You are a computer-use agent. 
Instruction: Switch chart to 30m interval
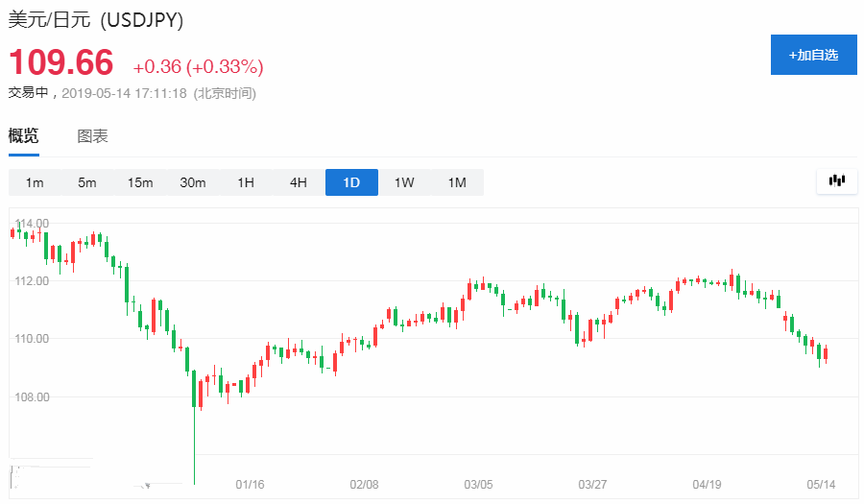click(x=193, y=182)
